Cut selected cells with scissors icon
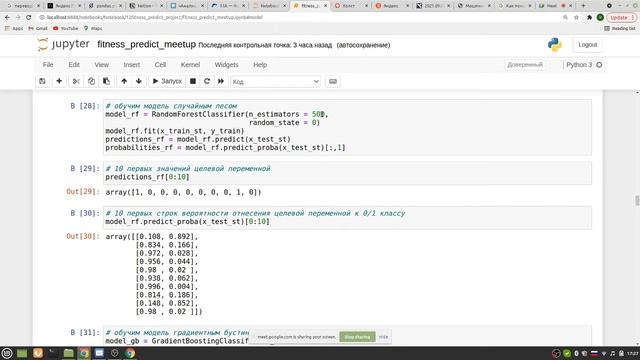Viewport: 640px width, 360px height. pos(76,81)
